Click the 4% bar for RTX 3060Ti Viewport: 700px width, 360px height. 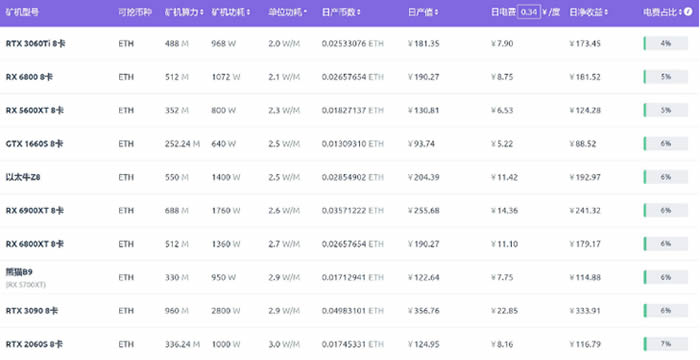point(666,43)
